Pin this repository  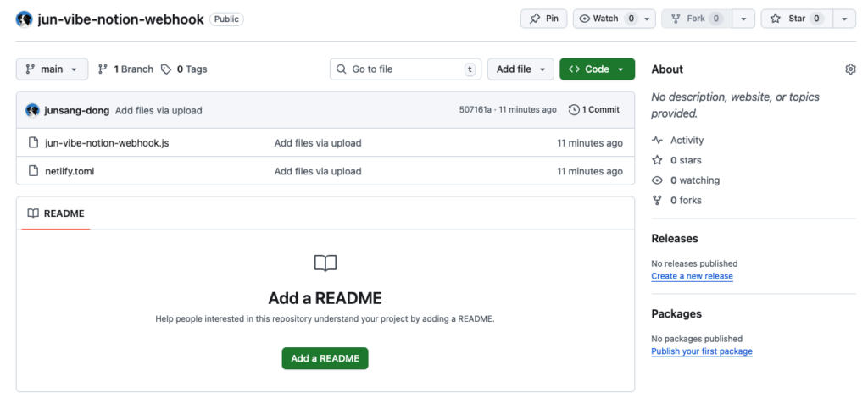(543, 19)
